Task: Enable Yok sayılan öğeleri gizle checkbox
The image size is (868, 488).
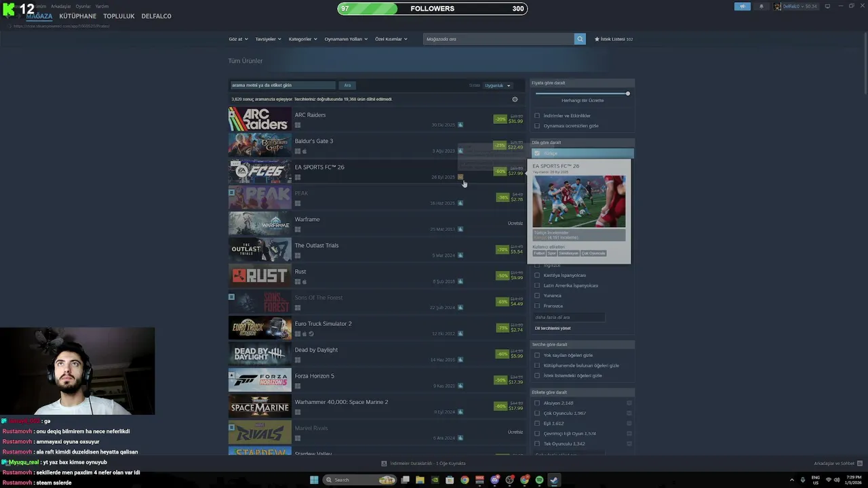Action: tap(537, 355)
